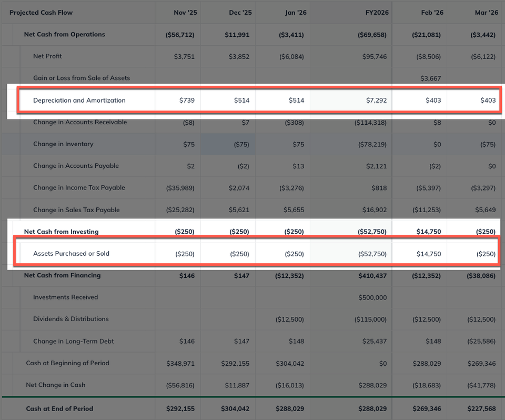Viewport: 505px width, 420px height.
Task: Click the $227,568 ending cash for Mar '26
Action: [481, 409]
